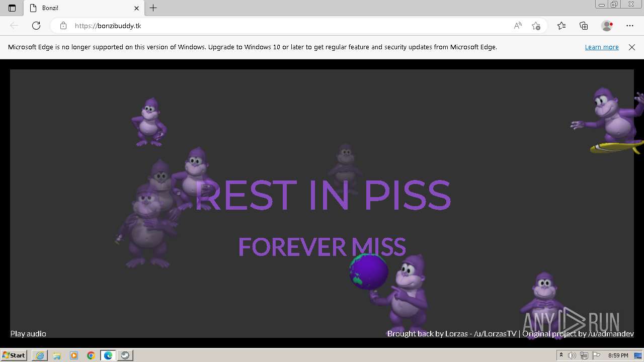
Task: Click the 8:59 PM clock
Action: tap(618, 355)
